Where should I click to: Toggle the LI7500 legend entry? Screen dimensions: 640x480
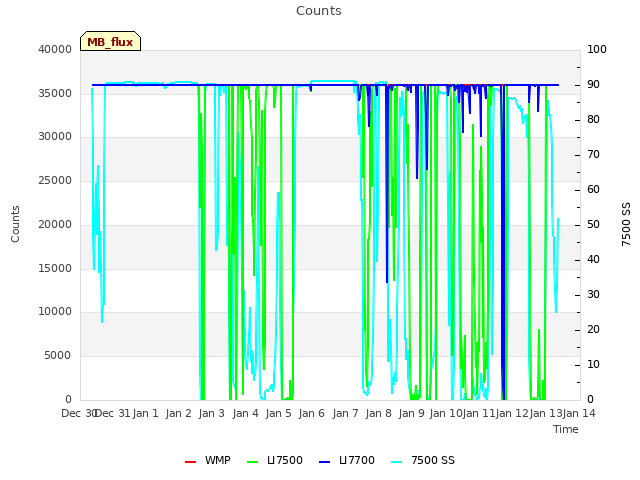tap(275, 460)
